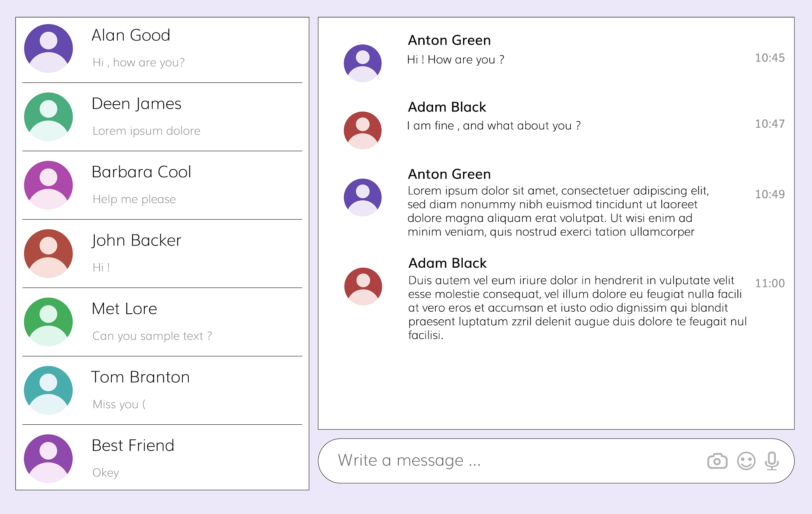Select 'Can you sample text ?' preview
Screen dimensions: 812x514
click(x=152, y=336)
